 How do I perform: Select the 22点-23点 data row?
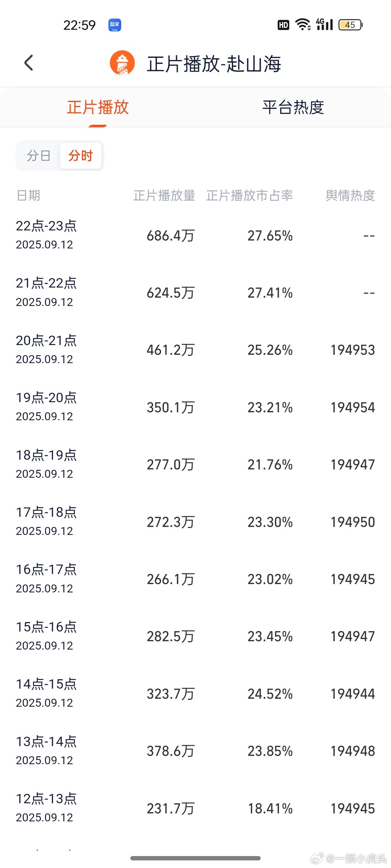[195, 235]
